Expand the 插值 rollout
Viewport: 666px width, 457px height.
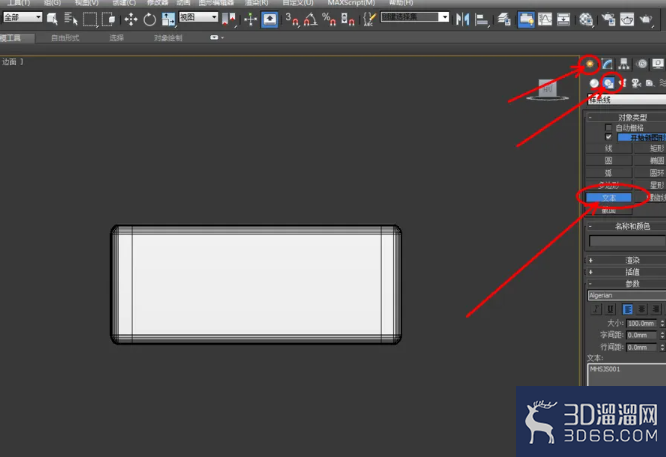pyautogui.click(x=626, y=272)
